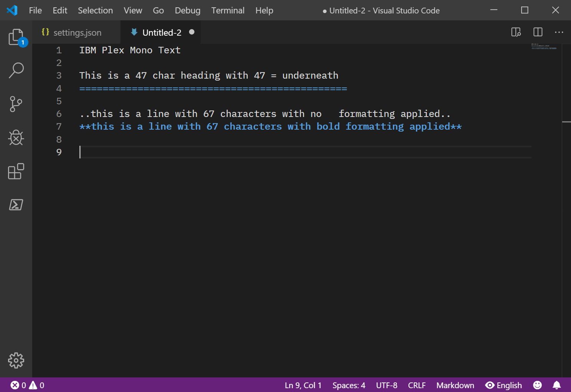The image size is (571, 392).
Task: Select the terminal icon at activity bar bottom
Action: (x=16, y=205)
